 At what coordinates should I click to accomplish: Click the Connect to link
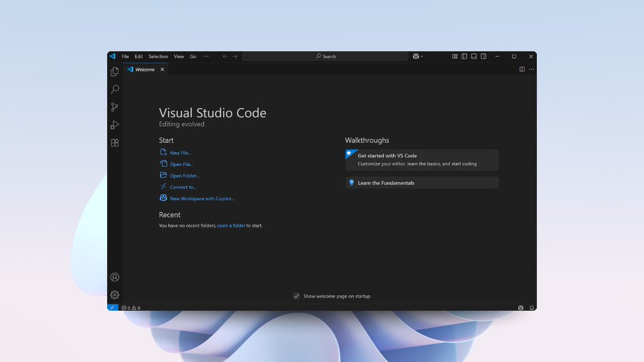point(183,187)
